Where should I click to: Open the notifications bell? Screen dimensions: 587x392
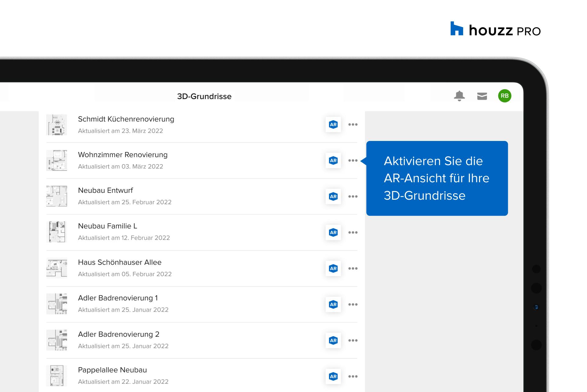point(459,96)
